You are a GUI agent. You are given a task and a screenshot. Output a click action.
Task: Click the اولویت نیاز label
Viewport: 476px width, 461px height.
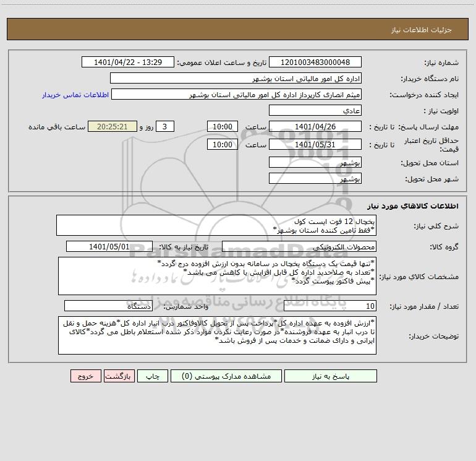point(441,111)
